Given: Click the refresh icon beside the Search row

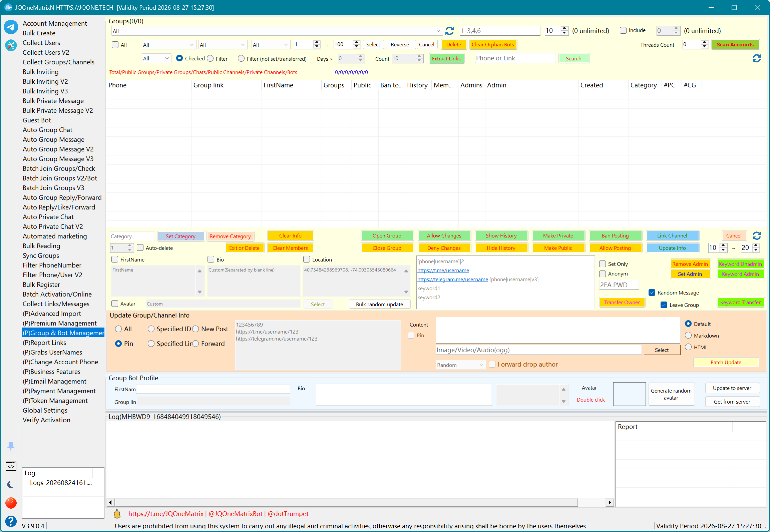Looking at the screenshot, I should [x=757, y=58].
